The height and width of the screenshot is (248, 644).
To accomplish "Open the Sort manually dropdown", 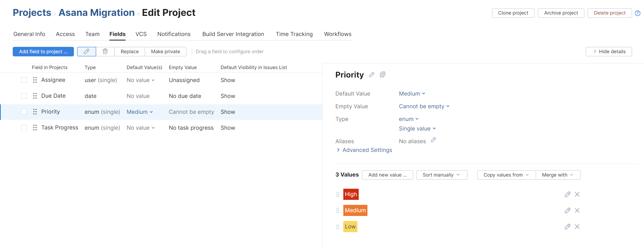I will point(442,175).
